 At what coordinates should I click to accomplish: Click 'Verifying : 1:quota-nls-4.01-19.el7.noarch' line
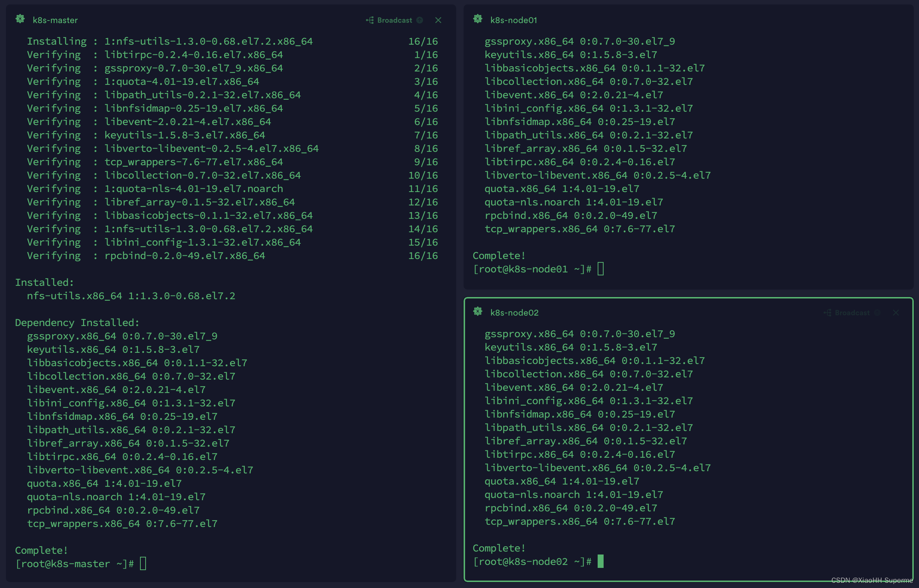pos(232,189)
